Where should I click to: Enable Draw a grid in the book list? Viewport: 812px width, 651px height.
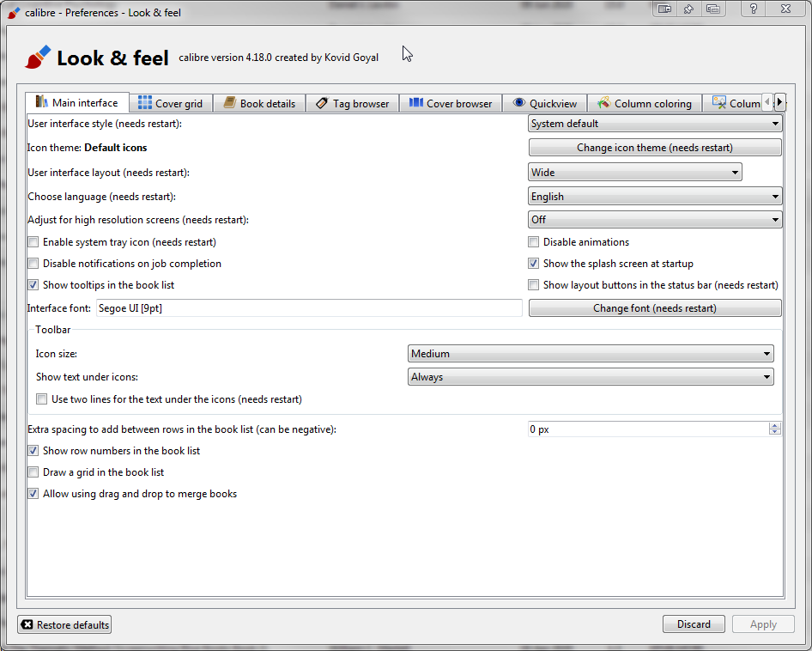coord(33,472)
